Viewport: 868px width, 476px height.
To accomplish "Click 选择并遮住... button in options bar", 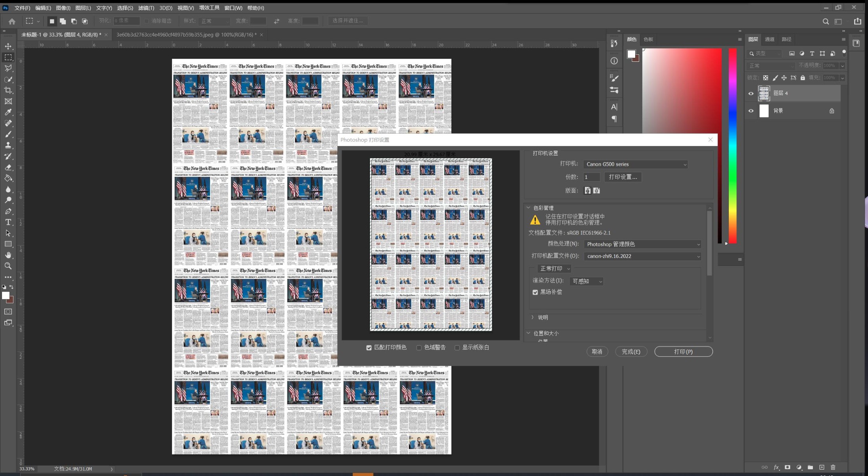I will tap(348, 21).
